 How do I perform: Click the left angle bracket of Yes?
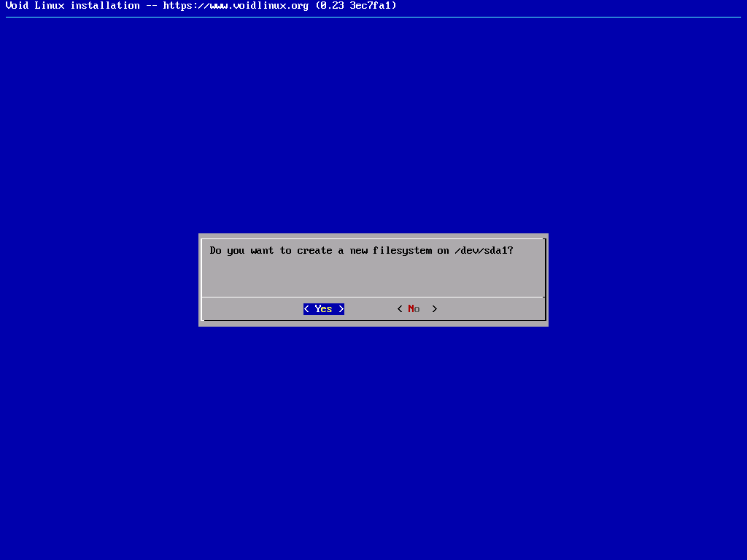point(306,309)
